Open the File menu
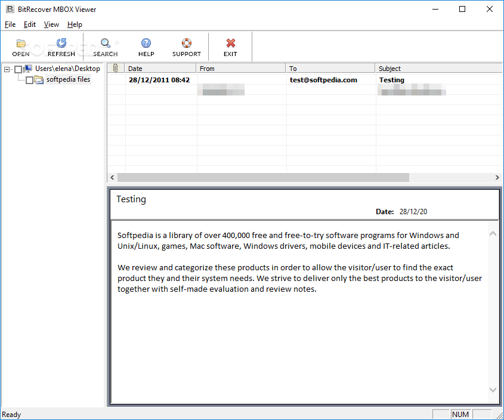This screenshot has height=420, width=504. [10, 24]
